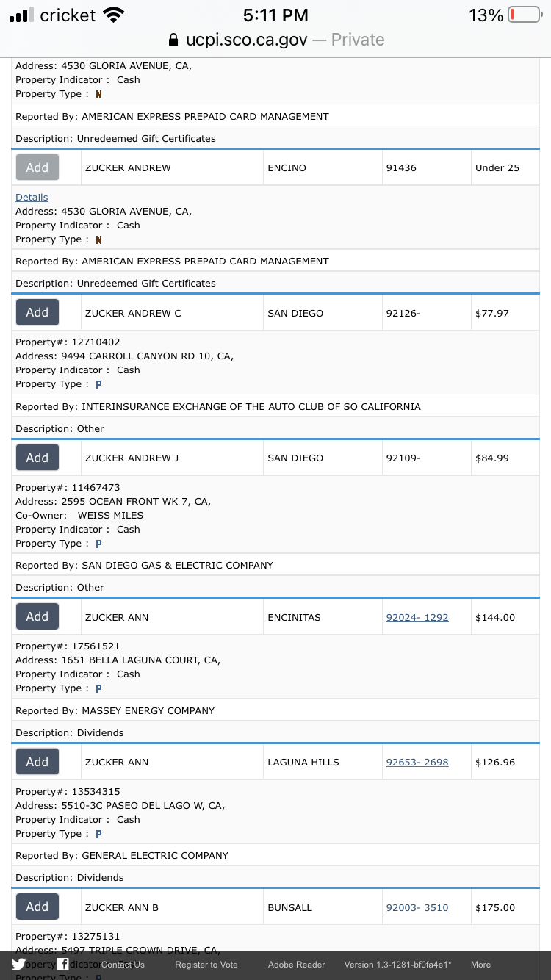Click address 1651 BELLA LAGUNA COURT
The image size is (551, 980).
click(118, 660)
